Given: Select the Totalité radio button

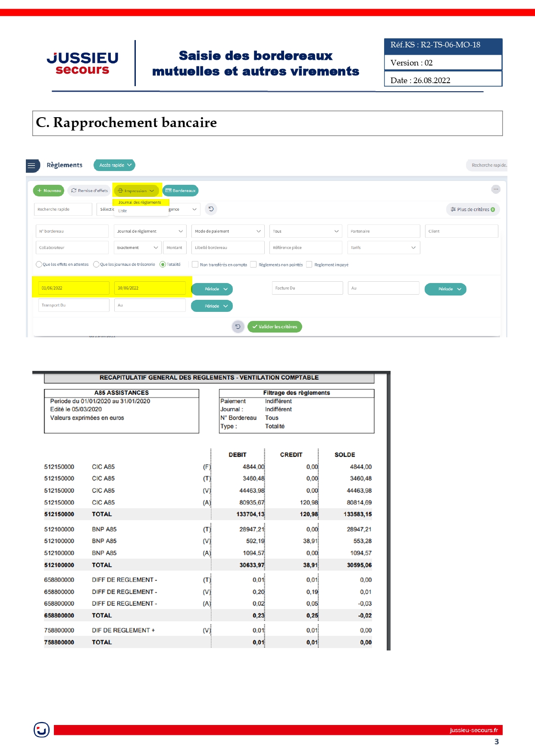Looking at the screenshot, I should [163, 264].
